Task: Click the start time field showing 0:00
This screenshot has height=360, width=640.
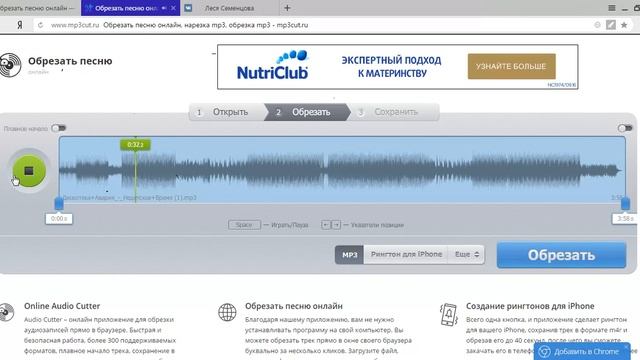Action: [x=59, y=219]
